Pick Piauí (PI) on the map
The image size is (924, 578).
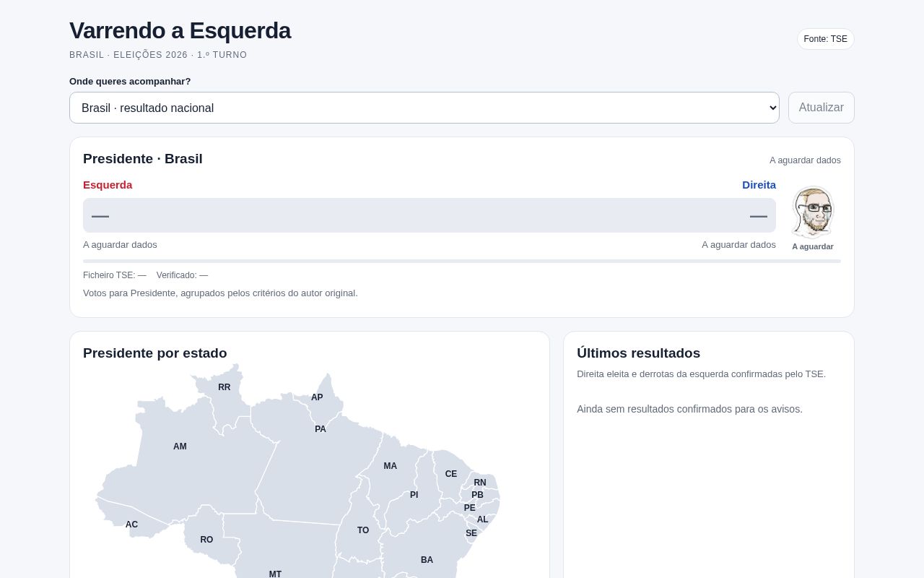pos(414,495)
